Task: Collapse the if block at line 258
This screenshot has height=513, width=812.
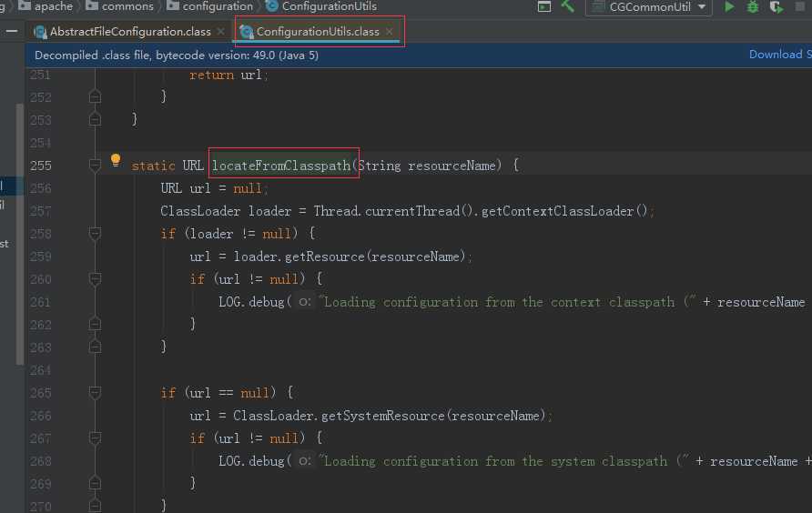Action: (x=95, y=234)
